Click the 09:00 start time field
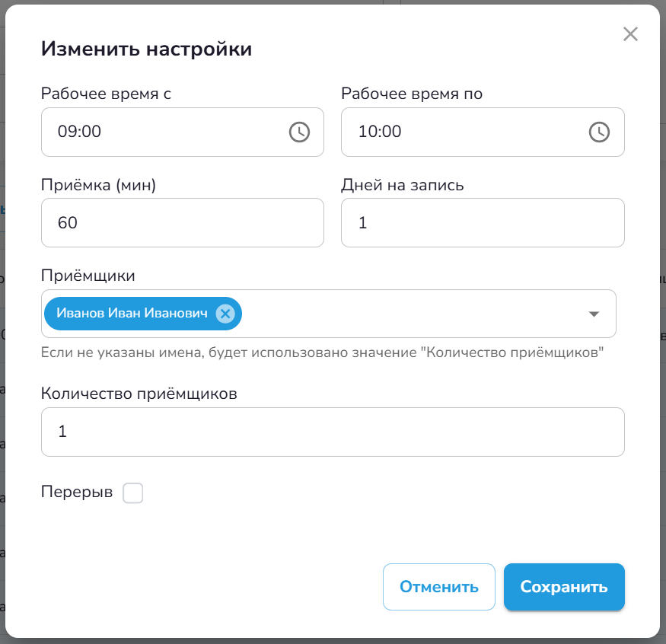This screenshot has height=644, width=666. (167, 132)
